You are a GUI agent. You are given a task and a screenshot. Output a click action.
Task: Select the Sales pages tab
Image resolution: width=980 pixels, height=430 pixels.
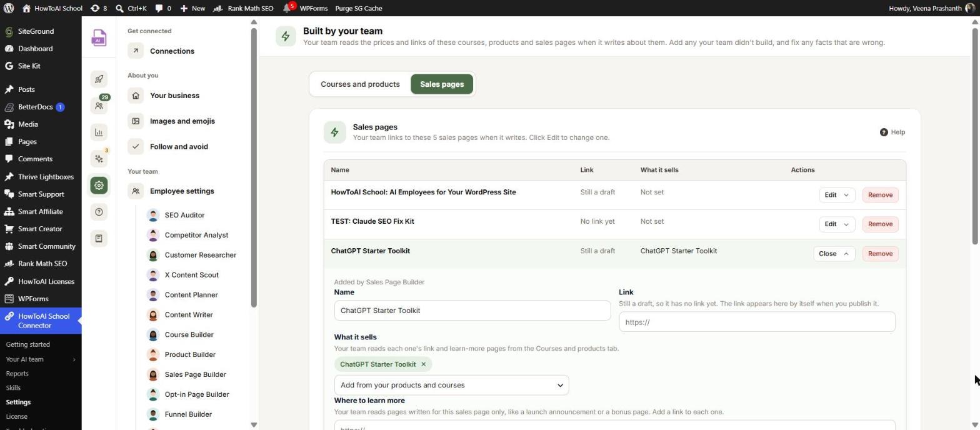click(x=442, y=84)
